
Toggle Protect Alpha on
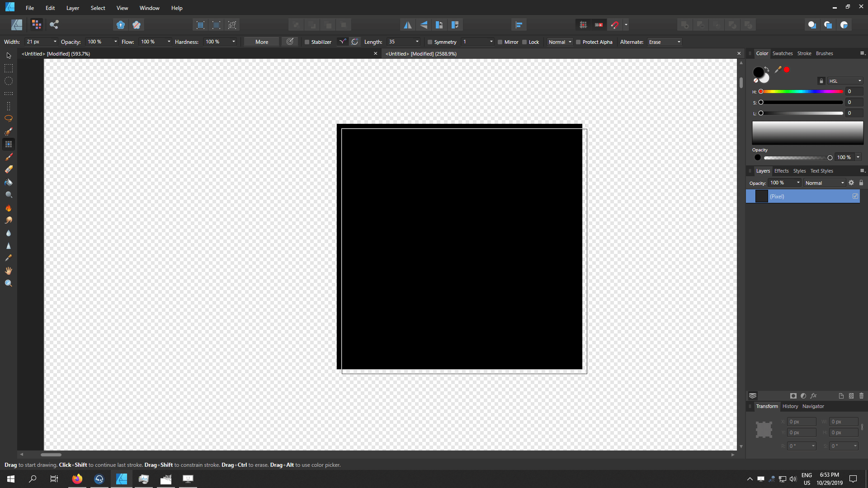[578, 42]
